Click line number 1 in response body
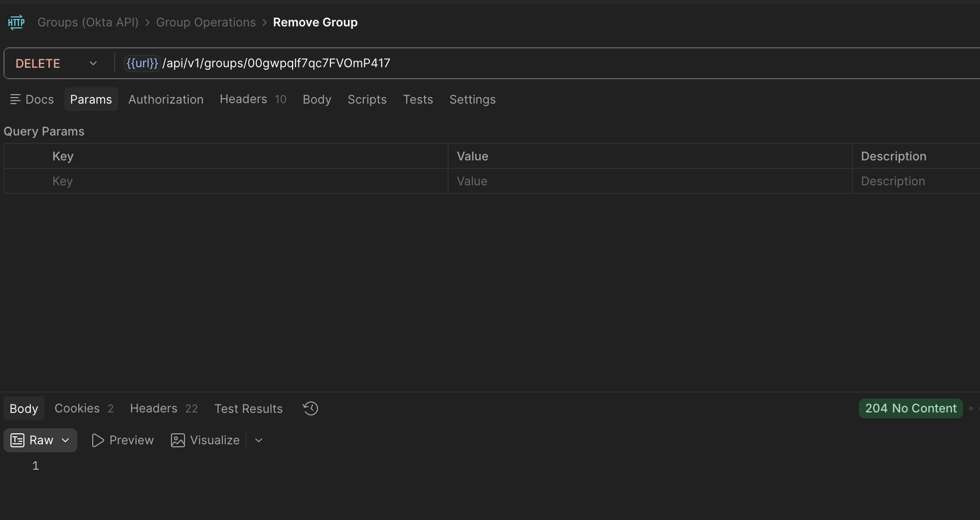 click(35, 466)
